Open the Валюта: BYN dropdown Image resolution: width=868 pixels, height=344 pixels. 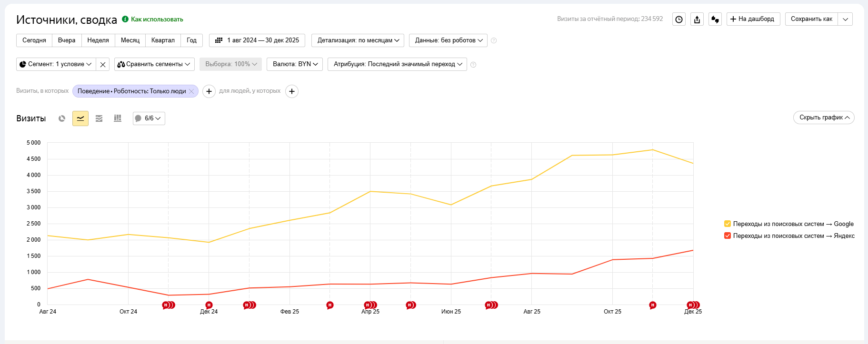(x=295, y=64)
